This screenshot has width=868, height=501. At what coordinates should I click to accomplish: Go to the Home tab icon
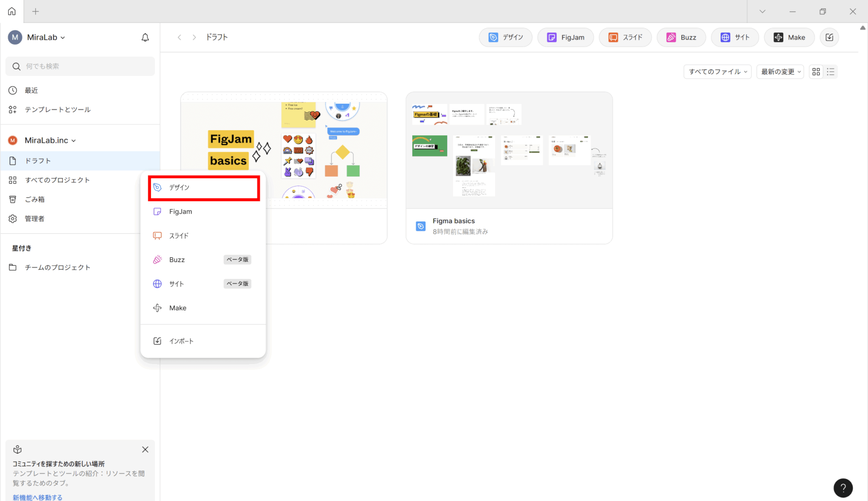point(12,11)
